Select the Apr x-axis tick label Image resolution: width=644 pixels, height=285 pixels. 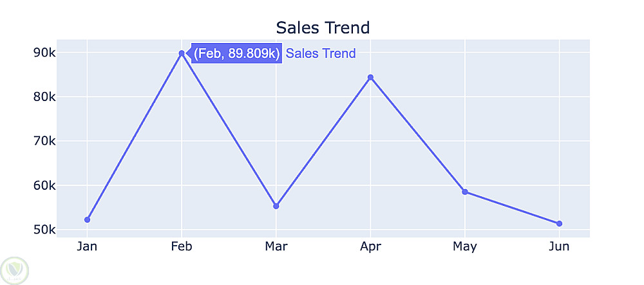pos(370,246)
